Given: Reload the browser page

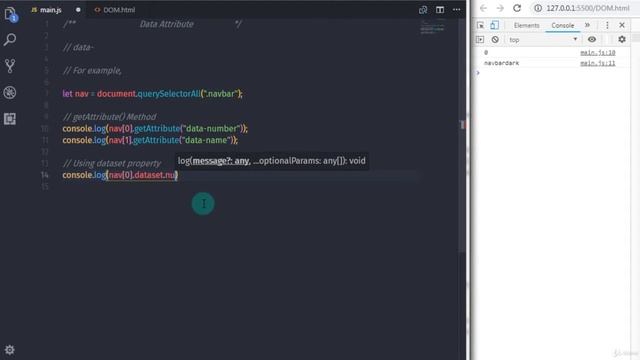Looking at the screenshot, I should pyautogui.click(x=517, y=8).
